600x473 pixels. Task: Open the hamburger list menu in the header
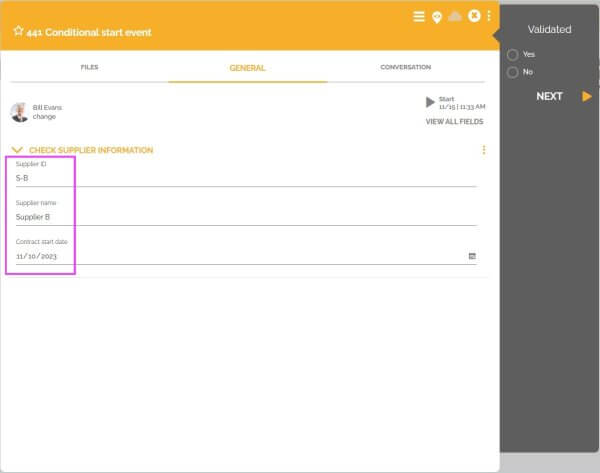click(419, 16)
